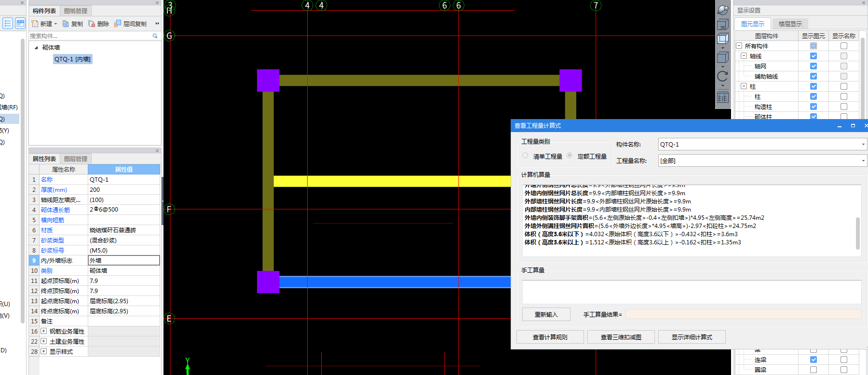The height and width of the screenshot is (375, 868).
Task: Click the magnifier icon in the component search box
Action: pos(155,36)
